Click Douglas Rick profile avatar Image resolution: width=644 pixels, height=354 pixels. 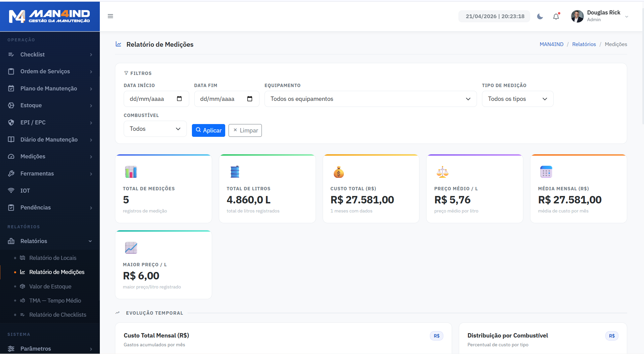click(577, 16)
